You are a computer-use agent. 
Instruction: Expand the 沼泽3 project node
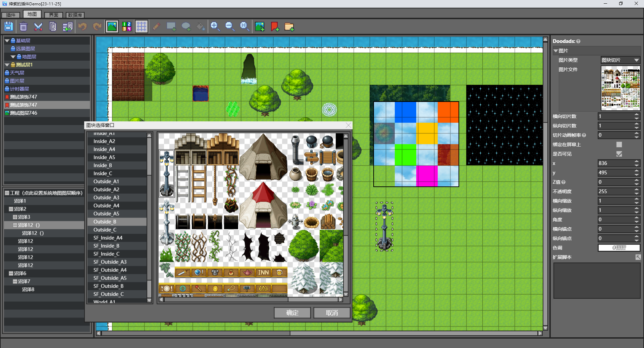click(15, 217)
